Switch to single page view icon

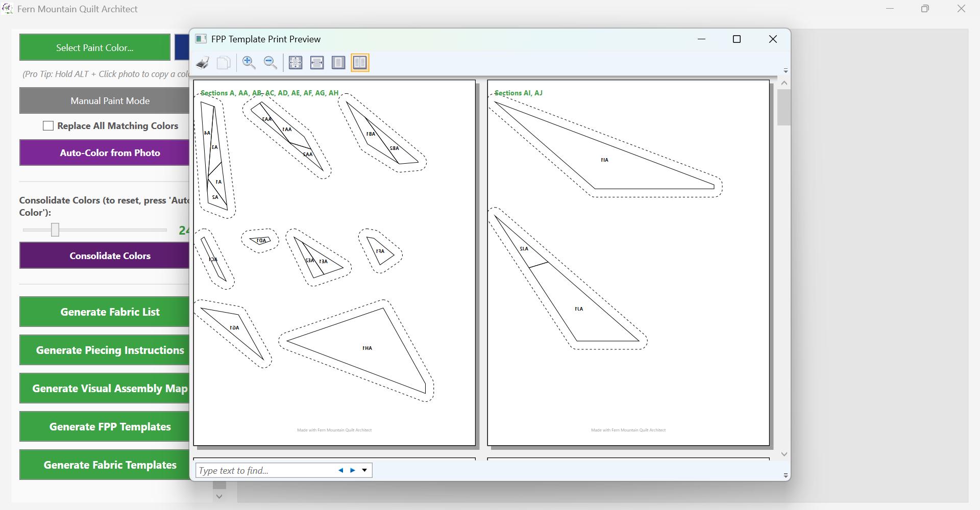pyautogui.click(x=338, y=63)
